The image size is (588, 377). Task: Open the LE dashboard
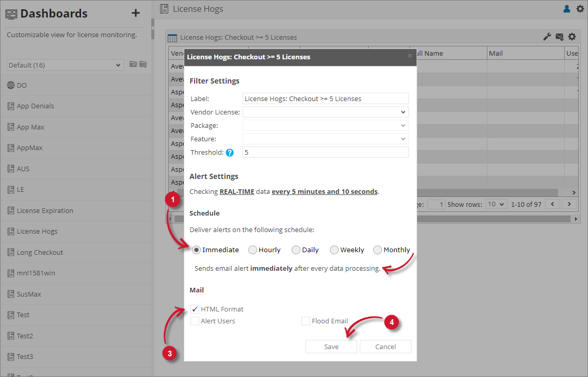tap(76, 190)
